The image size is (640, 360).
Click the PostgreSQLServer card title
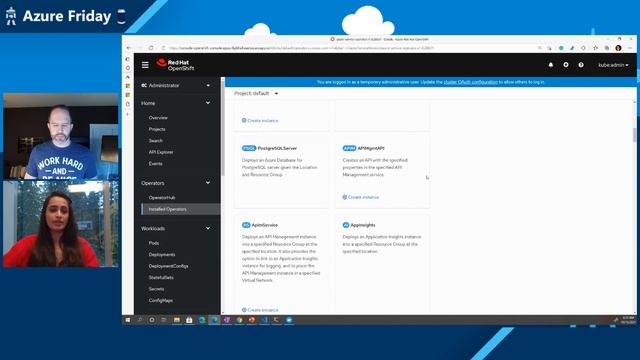[x=277, y=148]
